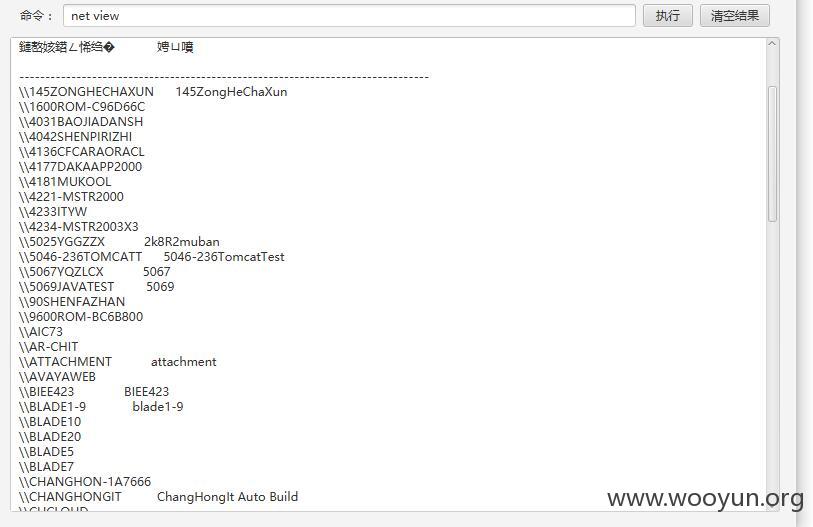Select the \\BLADE1-9 host entry
813x527 pixels.
click(52, 408)
